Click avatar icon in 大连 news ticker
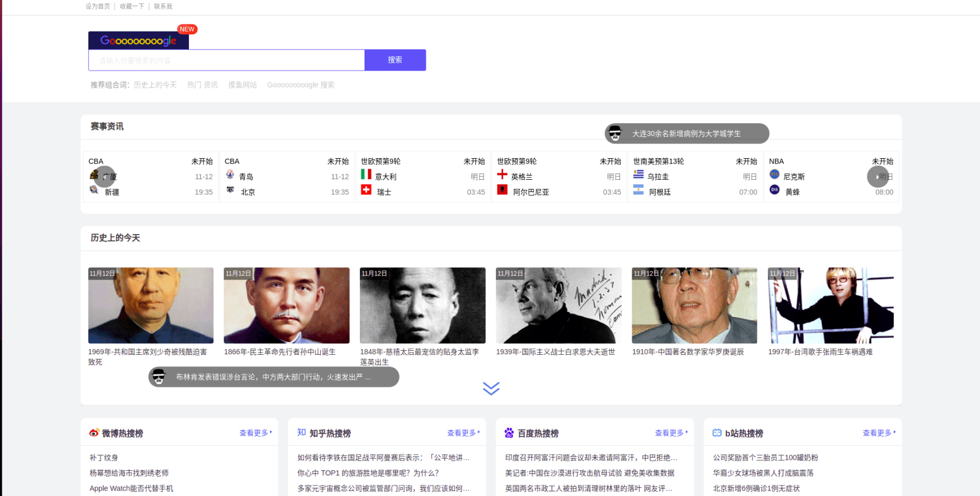The height and width of the screenshot is (496, 980). (x=615, y=134)
